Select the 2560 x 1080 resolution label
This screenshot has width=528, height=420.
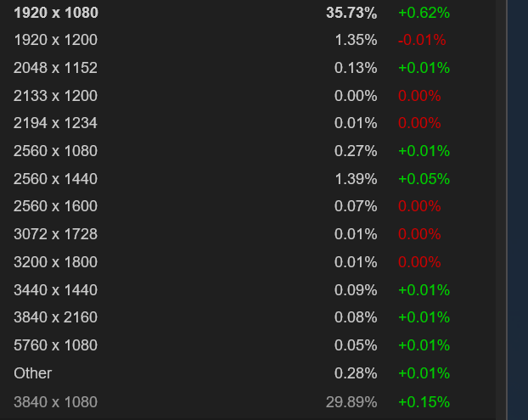pyautogui.click(x=56, y=151)
